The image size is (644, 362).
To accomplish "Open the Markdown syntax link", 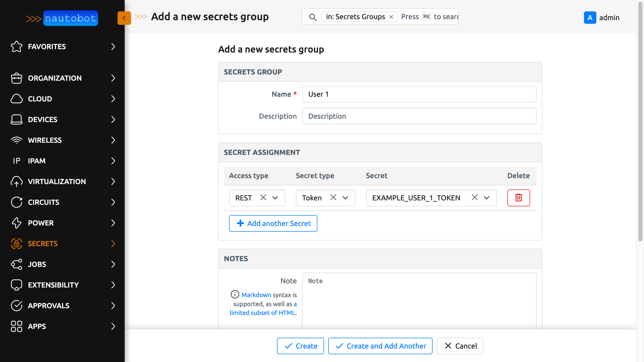I will pyautogui.click(x=256, y=295).
